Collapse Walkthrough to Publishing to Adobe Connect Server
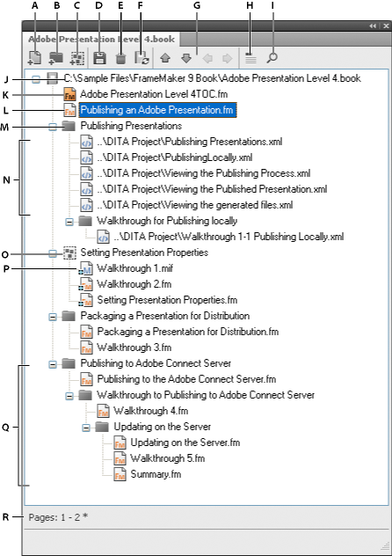Screen dimensions: 392x556 pyautogui.click(x=69, y=396)
